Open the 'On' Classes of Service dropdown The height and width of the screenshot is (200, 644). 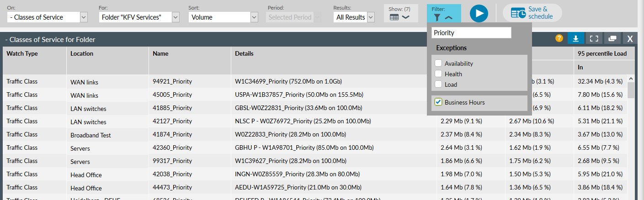click(48, 17)
